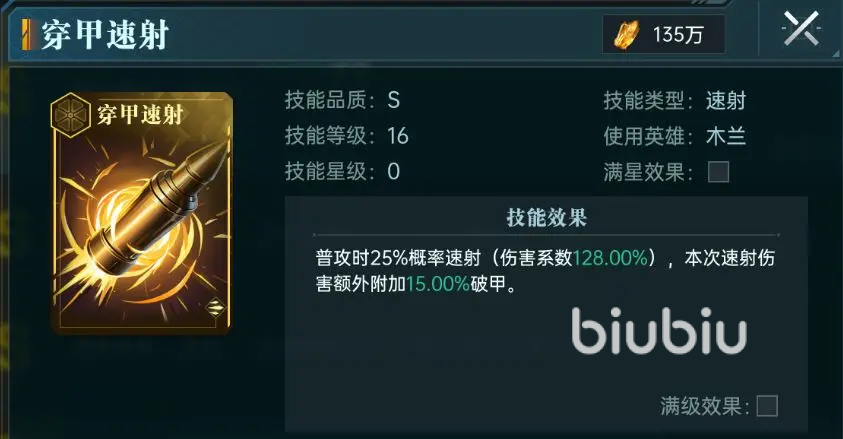The image size is (843, 439).
Task: Click the 穿甲速射 panel title
Action: pos(105,35)
